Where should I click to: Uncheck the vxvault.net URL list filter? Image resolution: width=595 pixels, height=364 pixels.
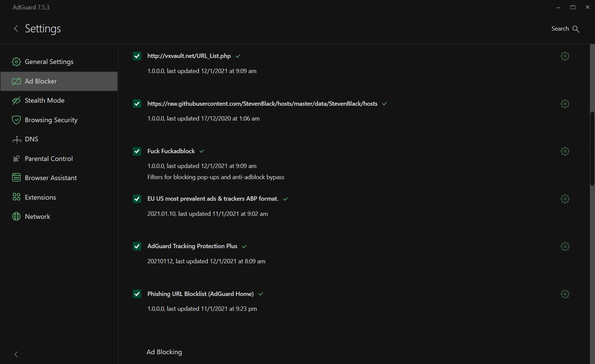[x=137, y=56]
